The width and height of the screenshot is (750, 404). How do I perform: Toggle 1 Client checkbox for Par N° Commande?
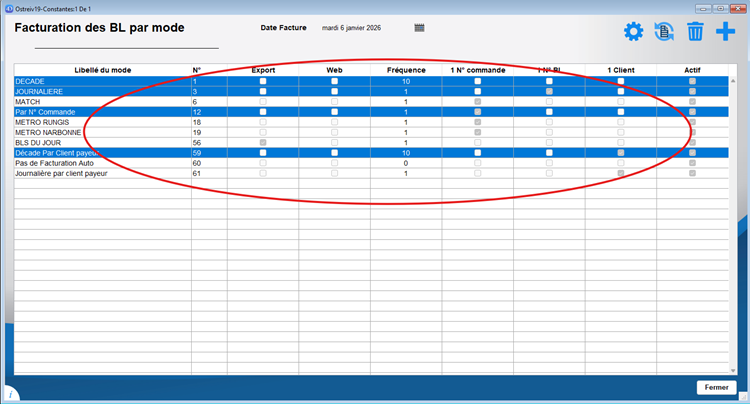pyautogui.click(x=620, y=112)
